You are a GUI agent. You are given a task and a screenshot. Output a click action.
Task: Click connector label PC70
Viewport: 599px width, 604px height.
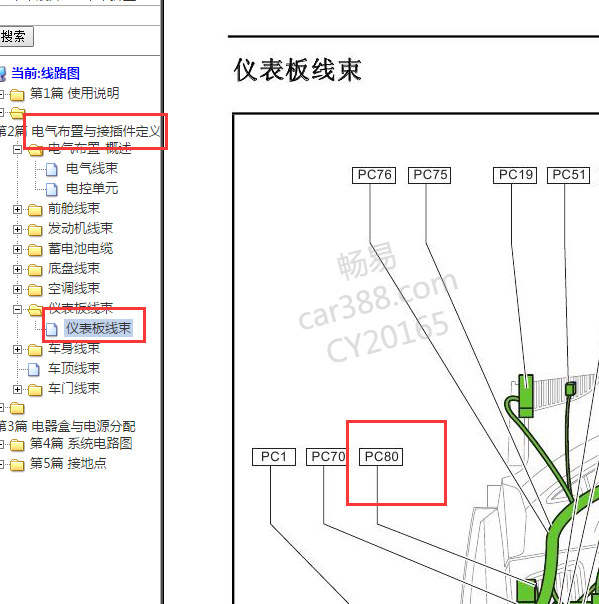[x=327, y=457]
